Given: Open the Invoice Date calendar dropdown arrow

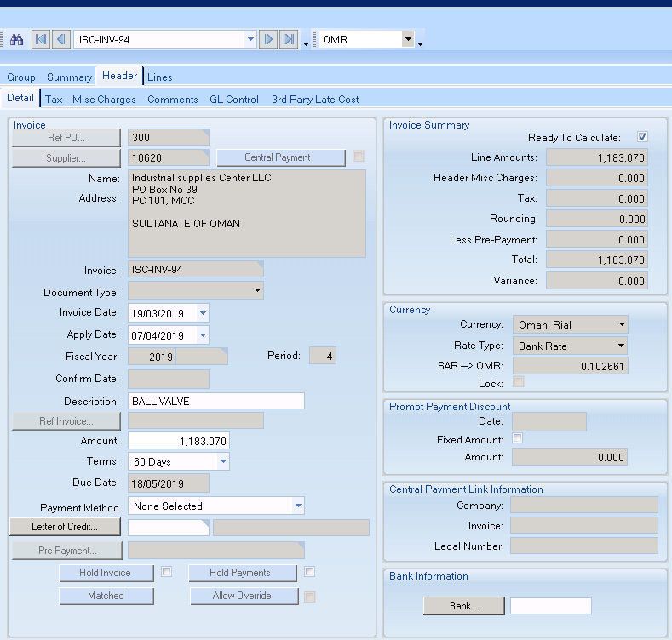Looking at the screenshot, I should (202, 313).
